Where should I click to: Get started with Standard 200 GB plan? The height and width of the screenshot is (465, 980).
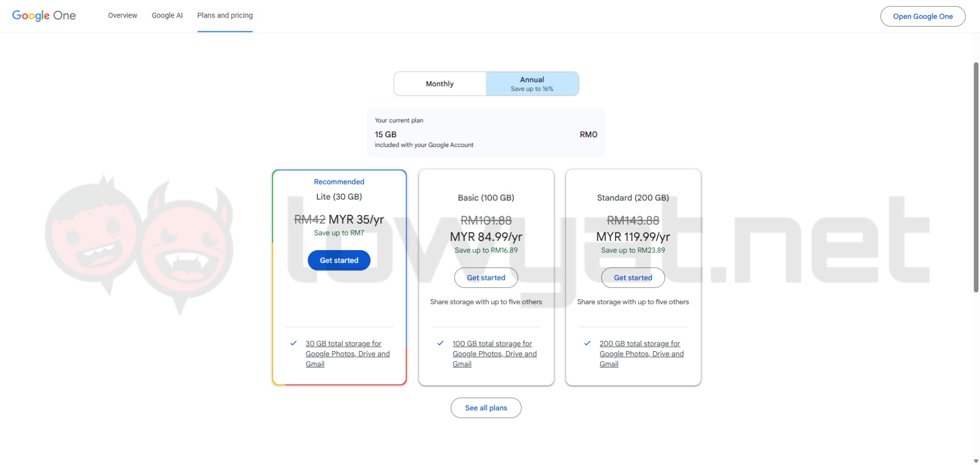[x=633, y=278]
